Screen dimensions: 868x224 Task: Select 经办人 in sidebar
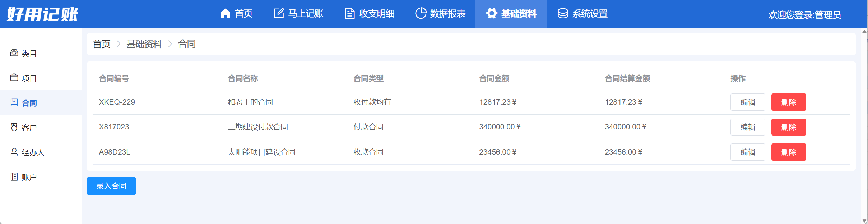coord(41,152)
